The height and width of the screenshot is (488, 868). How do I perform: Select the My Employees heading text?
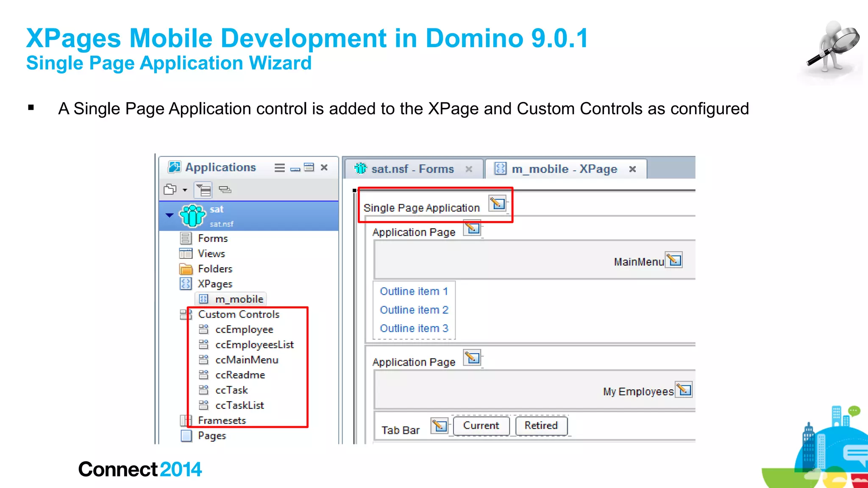coord(638,392)
